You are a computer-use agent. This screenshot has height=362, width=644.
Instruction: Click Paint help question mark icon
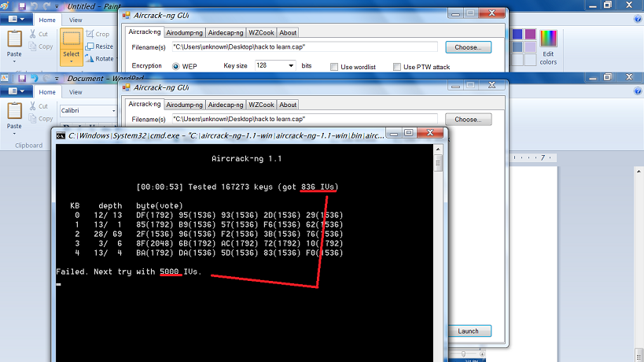coord(638,19)
